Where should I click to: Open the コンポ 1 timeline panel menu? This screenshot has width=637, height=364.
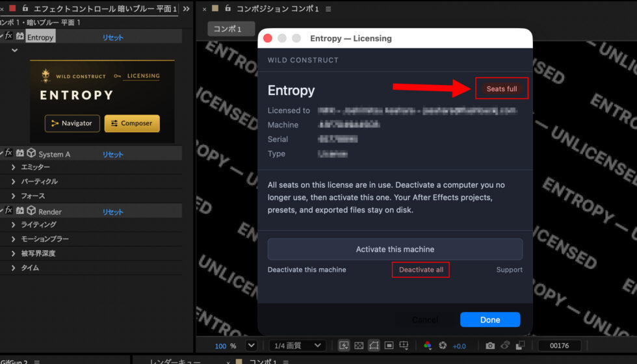[x=285, y=361]
